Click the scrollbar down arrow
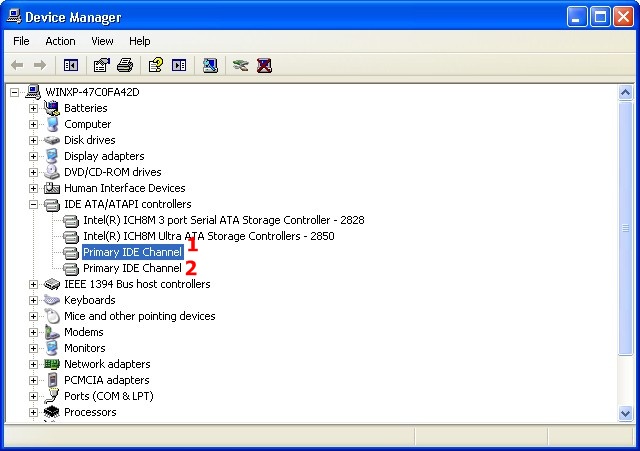The height and width of the screenshot is (451, 640). point(625,413)
